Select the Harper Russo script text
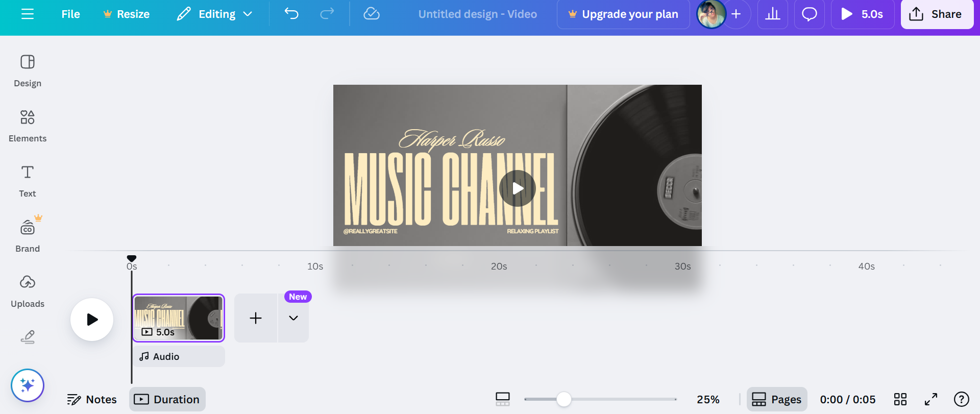 pyautogui.click(x=452, y=140)
